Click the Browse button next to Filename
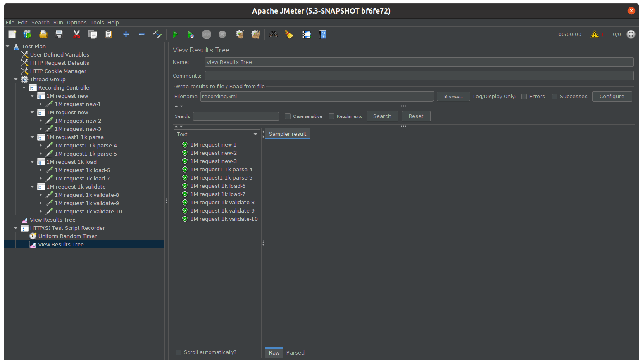This screenshot has height=364, width=643. (x=453, y=96)
